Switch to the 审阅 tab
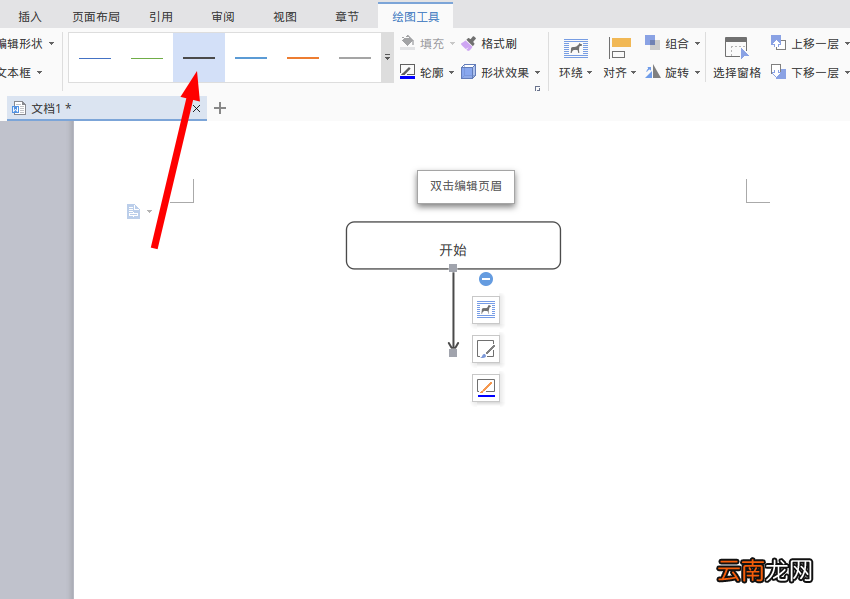 223,17
